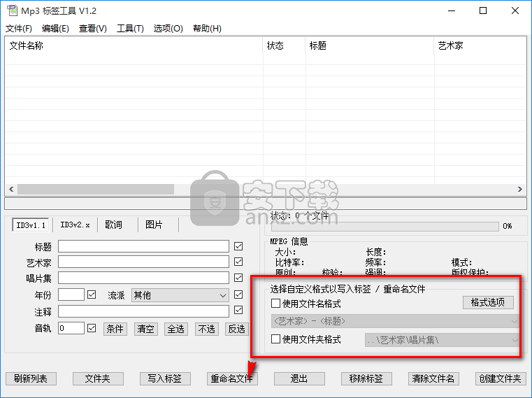This screenshot has height=398, width=532.
Task: Open the 文件(F) menu
Action: tap(19, 29)
